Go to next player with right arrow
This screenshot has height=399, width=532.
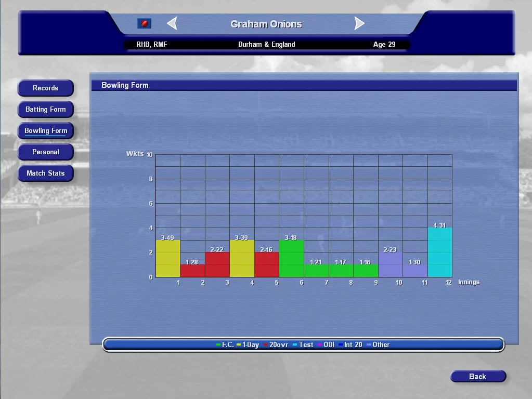coord(359,23)
